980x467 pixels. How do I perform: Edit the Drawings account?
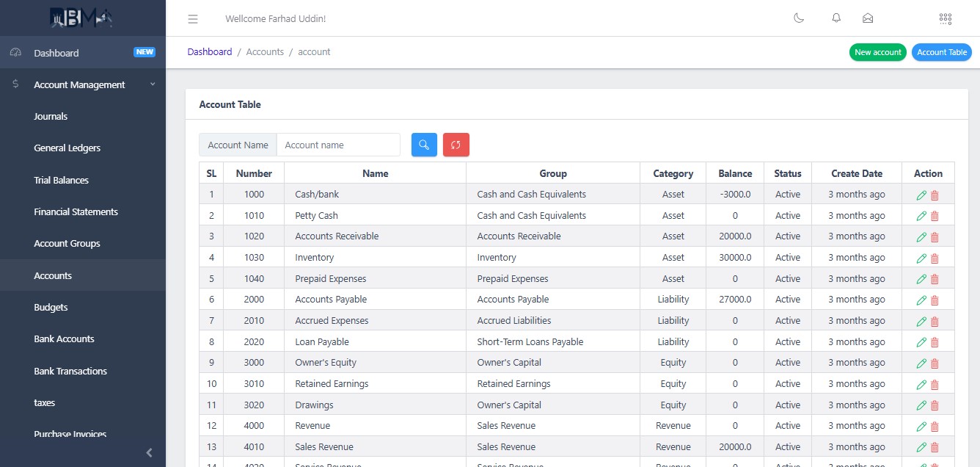pyautogui.click(x=921, y=405)
